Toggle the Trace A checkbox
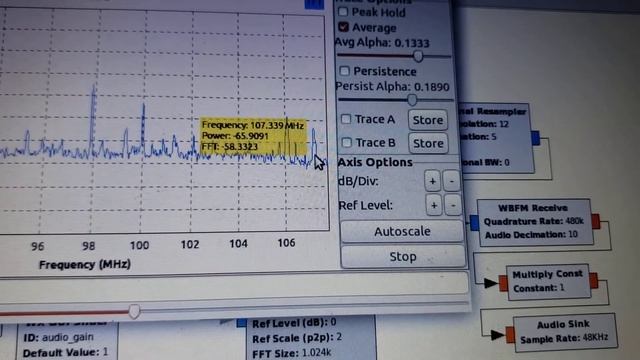Screen dimensions: 640x360 346,119
